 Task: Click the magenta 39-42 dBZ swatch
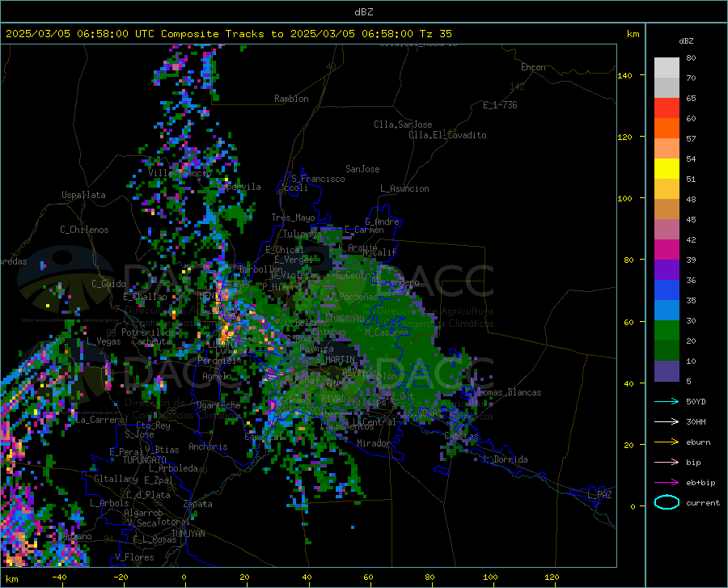pos(667,250)
